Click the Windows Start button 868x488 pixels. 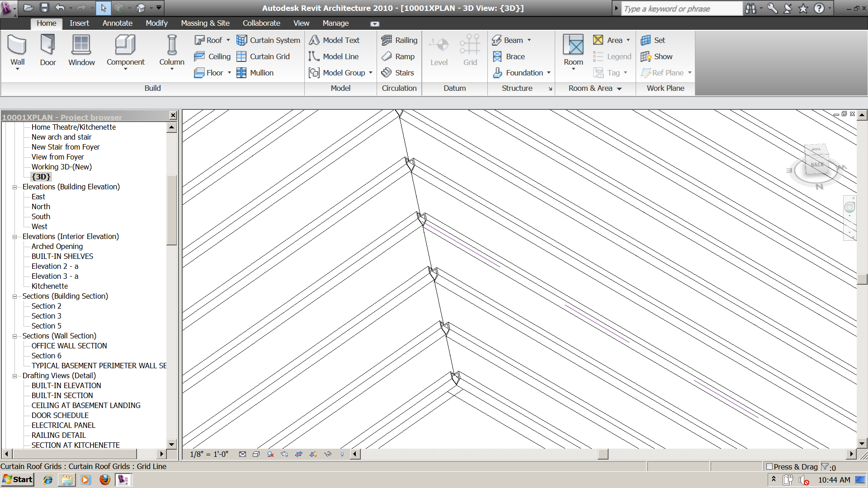pos(18,479)
